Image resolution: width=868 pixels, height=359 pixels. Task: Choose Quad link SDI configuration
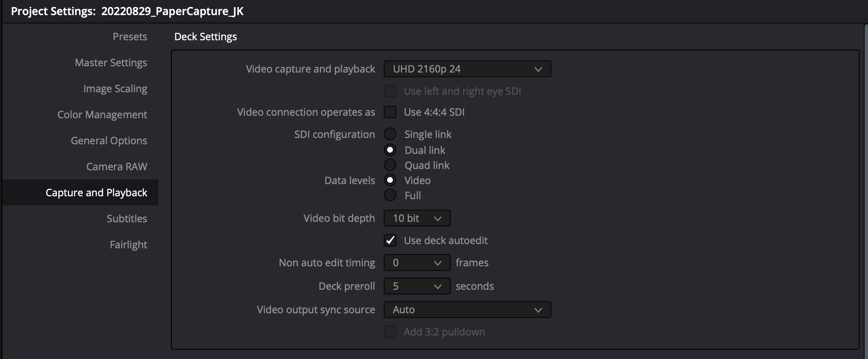[x=390, y=165]
